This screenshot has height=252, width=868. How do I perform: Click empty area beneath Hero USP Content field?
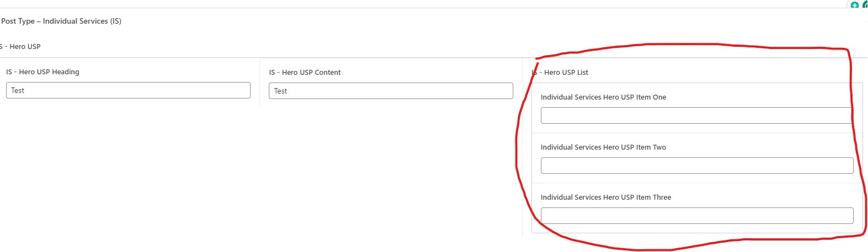point(390,165)
